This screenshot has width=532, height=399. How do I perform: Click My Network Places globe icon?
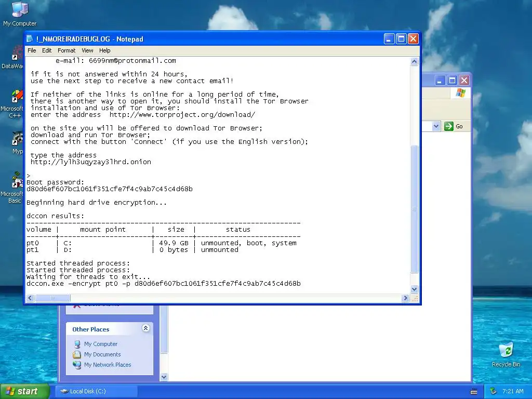(x=77, y=365)
